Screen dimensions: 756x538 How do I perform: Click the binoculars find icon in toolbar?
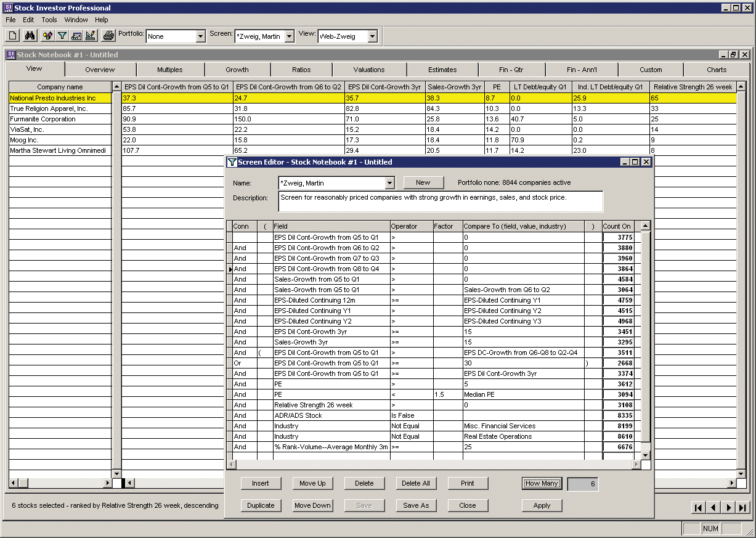pyautogui.click(x=30, y=36)
